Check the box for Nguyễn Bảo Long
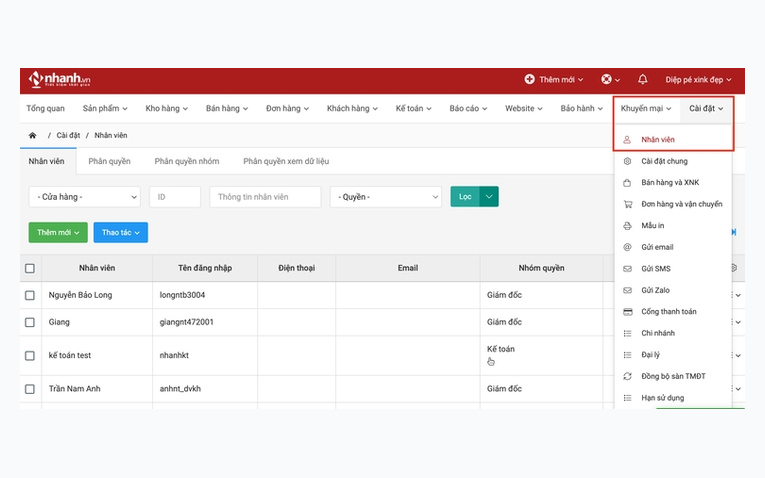 [30, 295]
